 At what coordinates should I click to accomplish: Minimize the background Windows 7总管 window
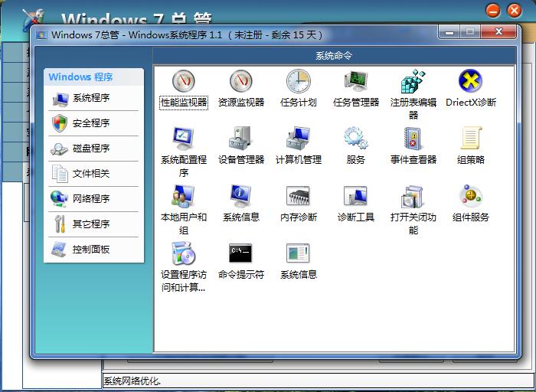point(493,11)
